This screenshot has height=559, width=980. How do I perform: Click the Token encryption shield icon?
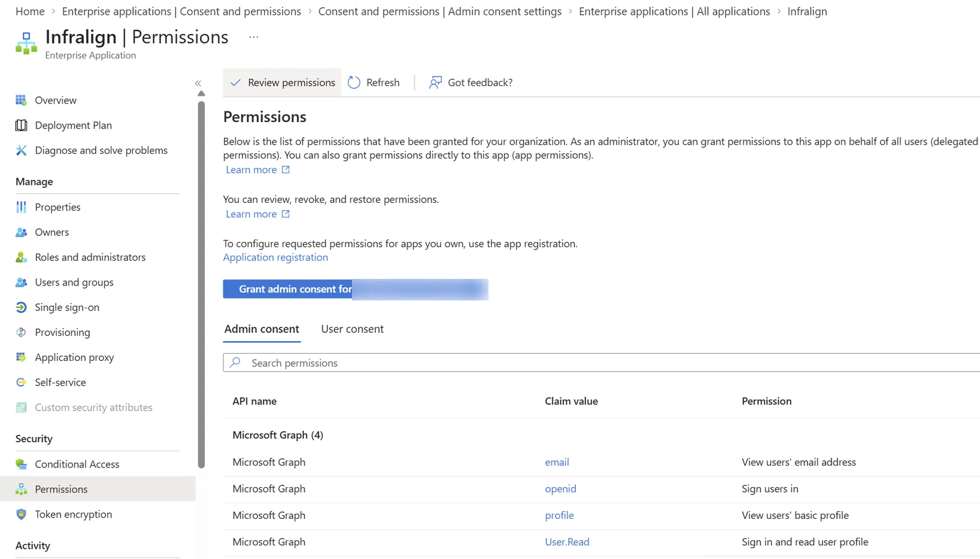(x=22, y=514)
